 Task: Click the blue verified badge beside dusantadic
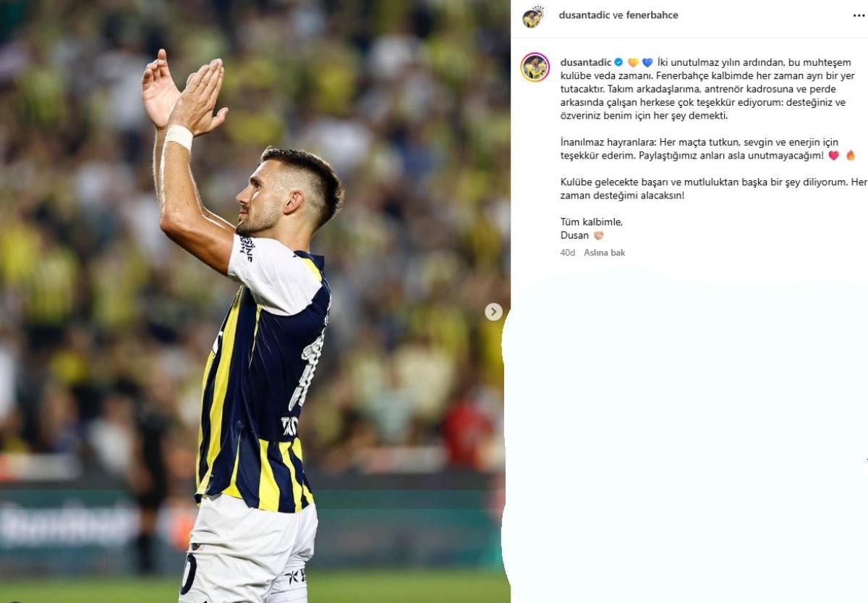(618, 63)
